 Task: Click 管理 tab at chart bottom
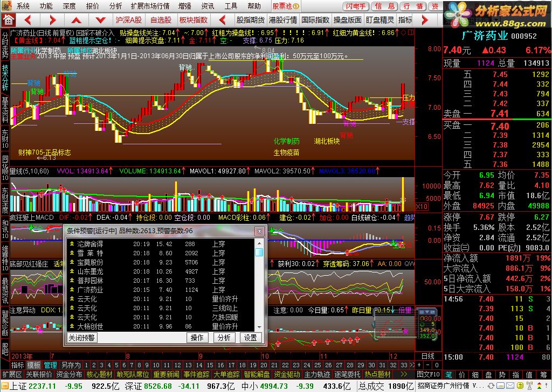pyautogui.click(x=50, y=365)
